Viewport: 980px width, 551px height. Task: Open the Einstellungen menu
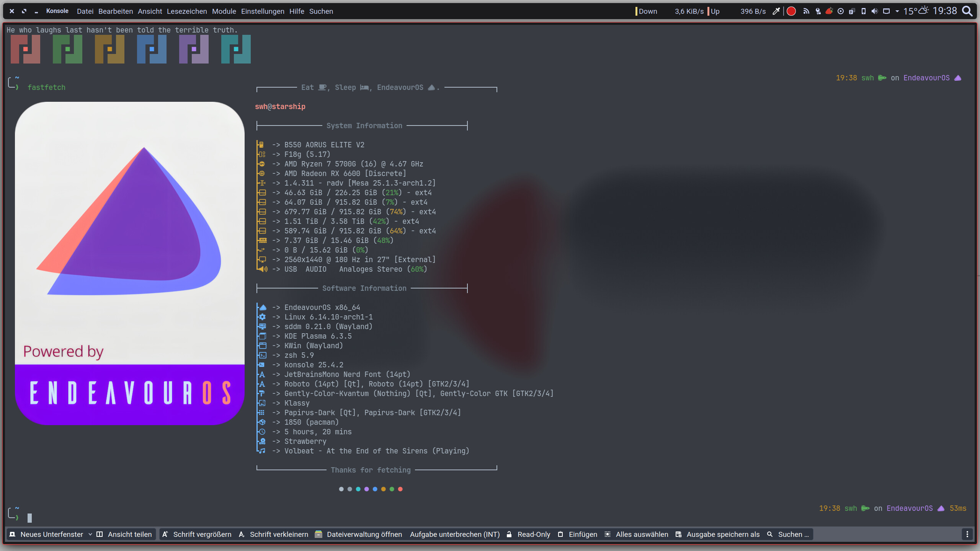[262, 11]
